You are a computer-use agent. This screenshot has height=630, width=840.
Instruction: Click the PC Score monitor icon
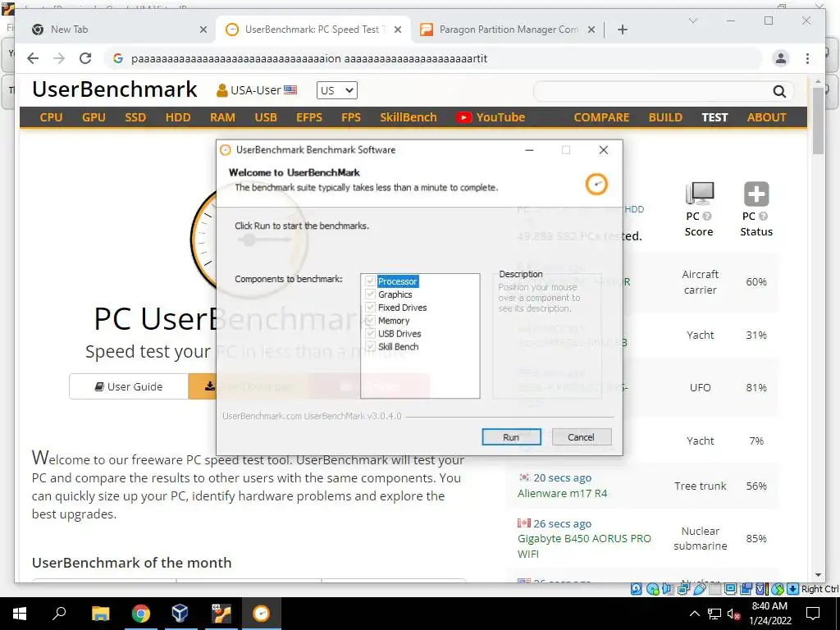[700, 194]
